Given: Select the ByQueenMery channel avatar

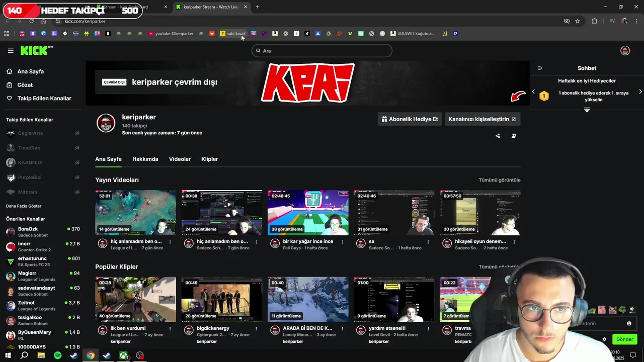Looking at the screenshot, I should 11,335.
